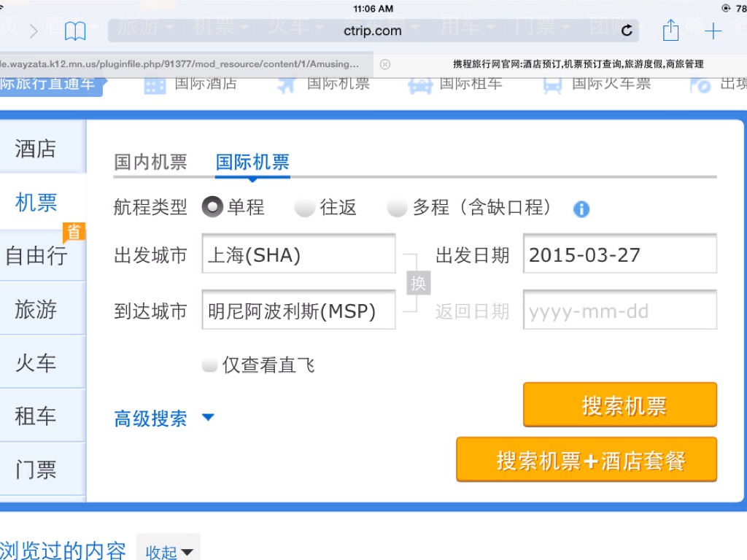Click the 国际机票 airplane icon
Viewport: 747px width, 560px height.
[x=286, y=85]
